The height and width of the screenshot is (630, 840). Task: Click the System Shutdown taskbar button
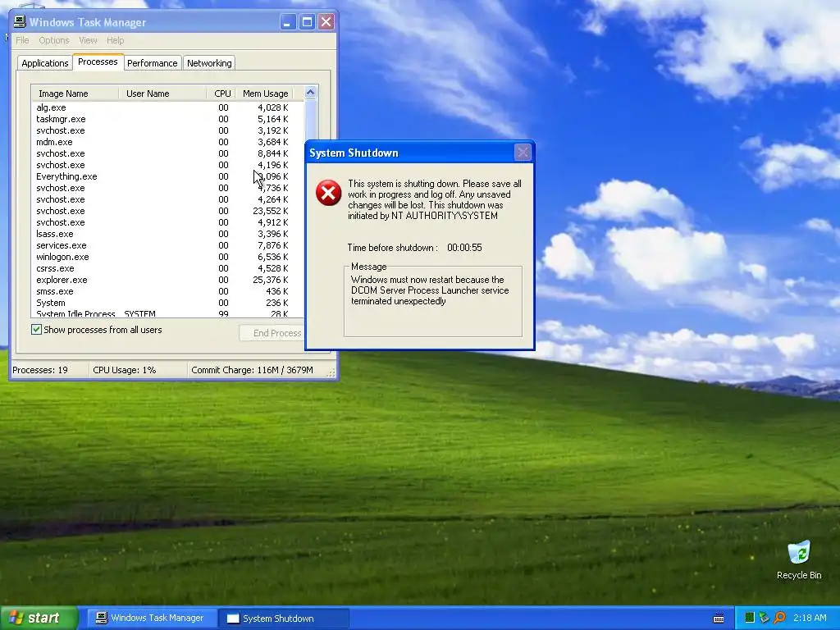284,619
